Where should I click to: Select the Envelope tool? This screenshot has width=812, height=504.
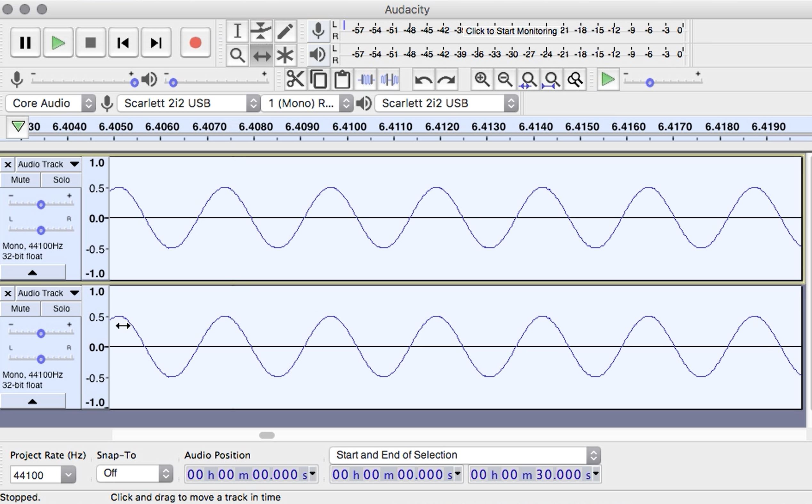[261, 31]
